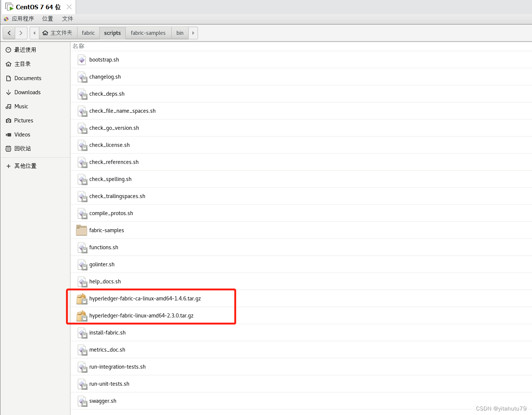The width and height of the screenshot is (532, 415).
Task: Open the 文件 menu
Action: tap(68, 19)
